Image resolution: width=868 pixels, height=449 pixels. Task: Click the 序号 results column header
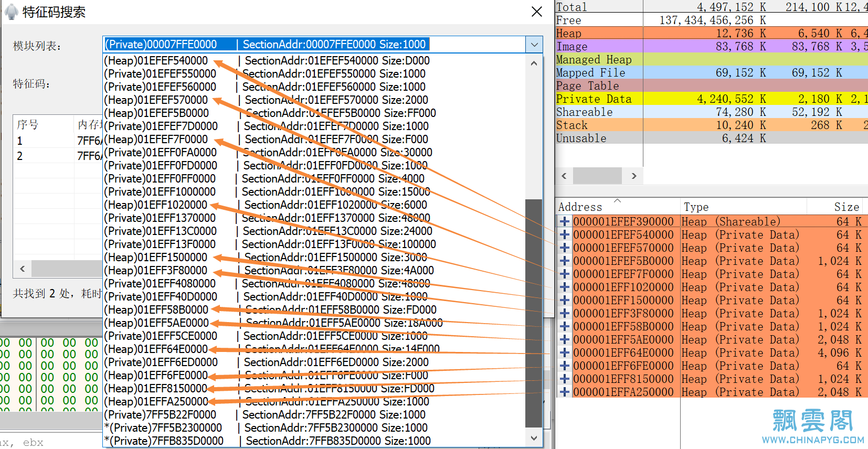(43, 124)
